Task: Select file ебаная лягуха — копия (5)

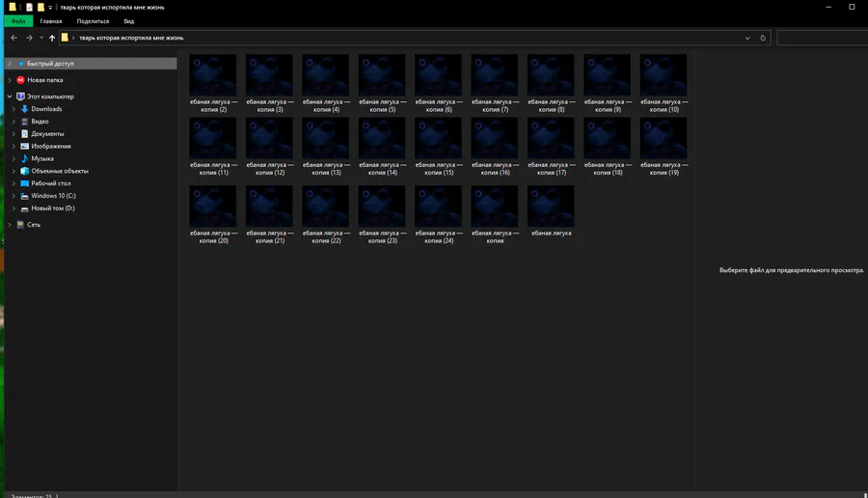Action: click(x=382, y=84)
